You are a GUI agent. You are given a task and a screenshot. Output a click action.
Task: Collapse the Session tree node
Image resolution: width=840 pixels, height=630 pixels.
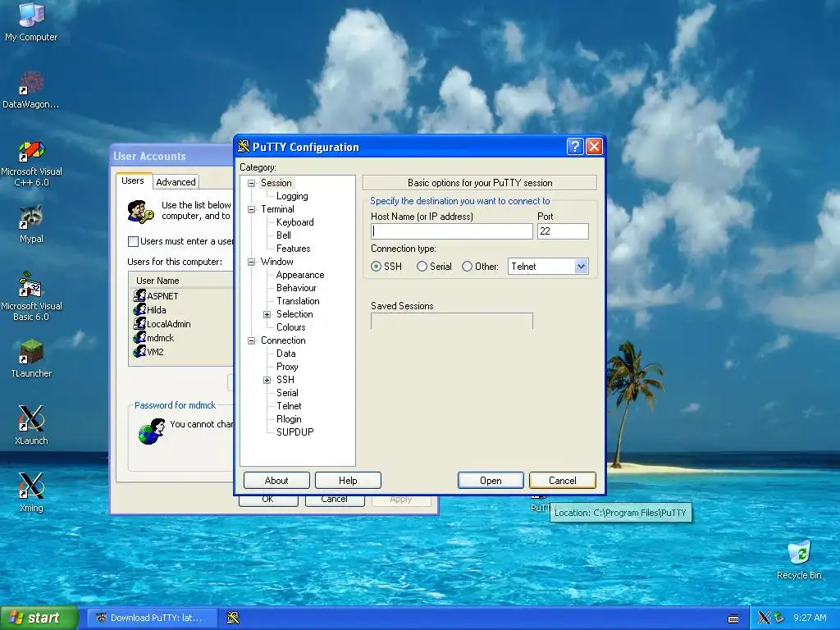251,183
